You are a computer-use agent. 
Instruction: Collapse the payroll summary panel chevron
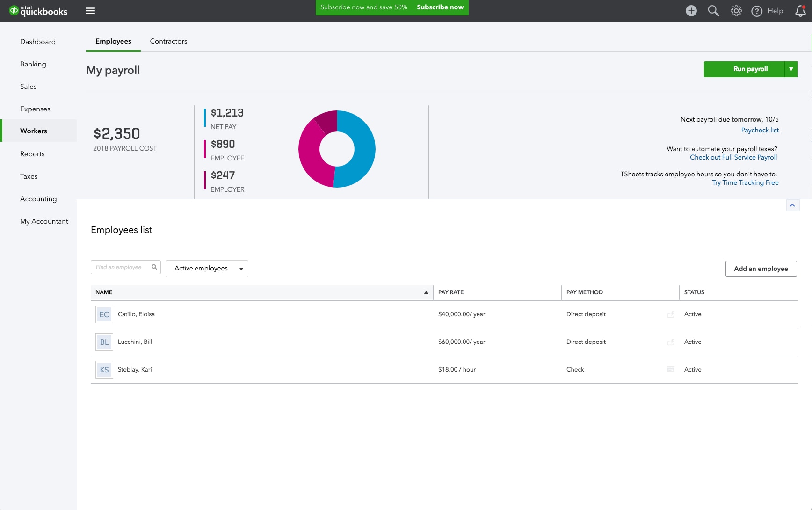792,205
